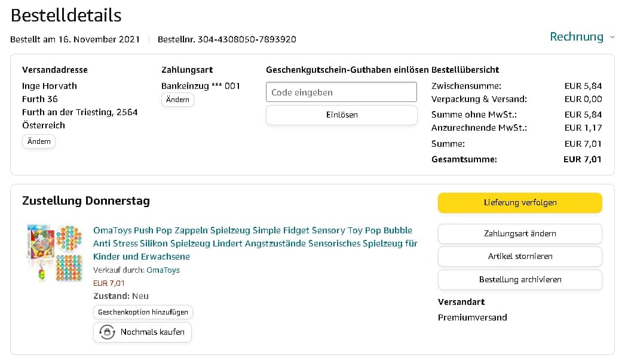Change the shipping address with Ändern
This screenshot has width=625, height=364.
coord(39,141)
